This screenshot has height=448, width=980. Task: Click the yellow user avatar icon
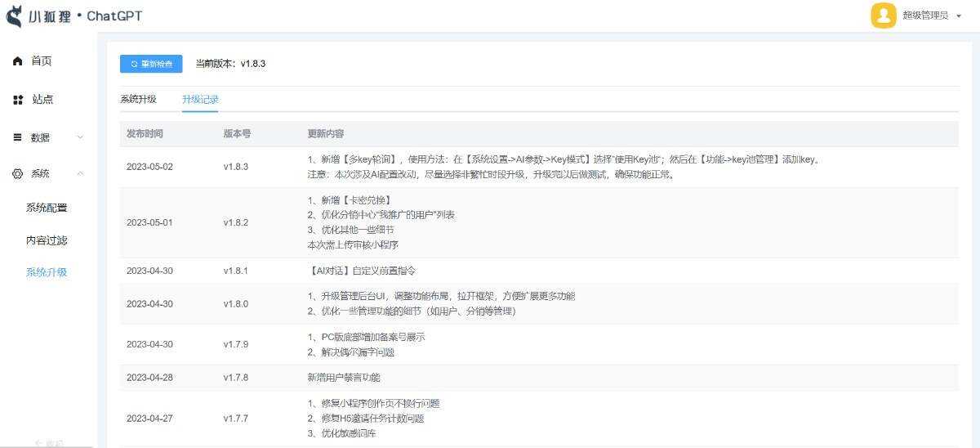point(883,16)
